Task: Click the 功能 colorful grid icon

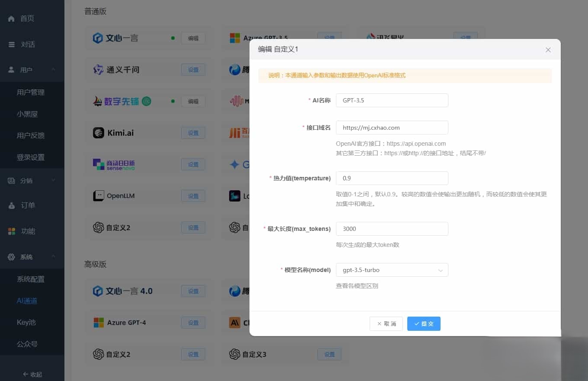Action: [x=12, y=231]
